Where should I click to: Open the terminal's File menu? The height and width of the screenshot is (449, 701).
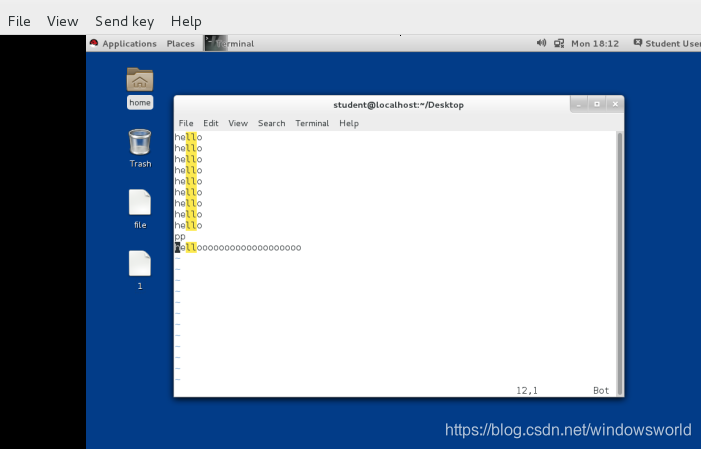coord(186,123)
